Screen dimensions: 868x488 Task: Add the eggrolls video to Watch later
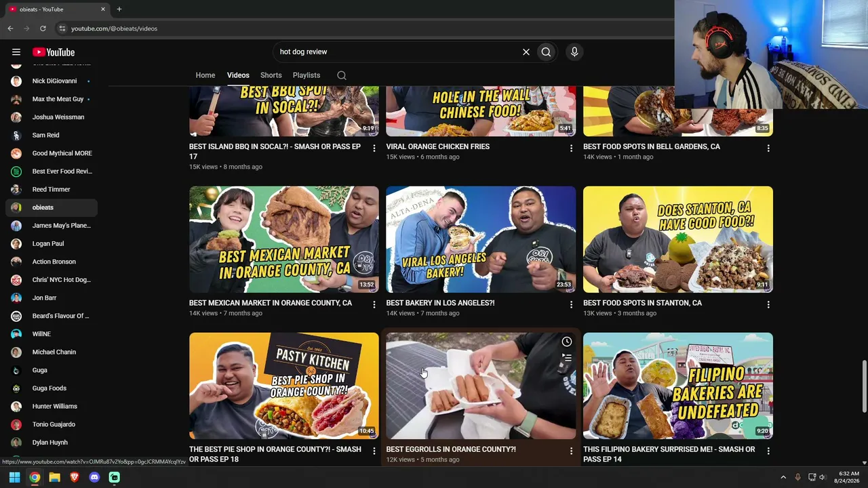tap(567, 342)
